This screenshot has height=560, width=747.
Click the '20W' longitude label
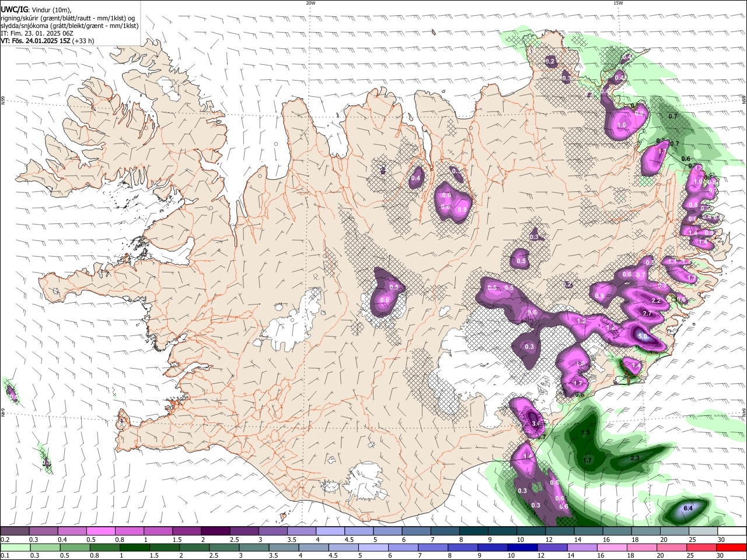pos(310,3)
